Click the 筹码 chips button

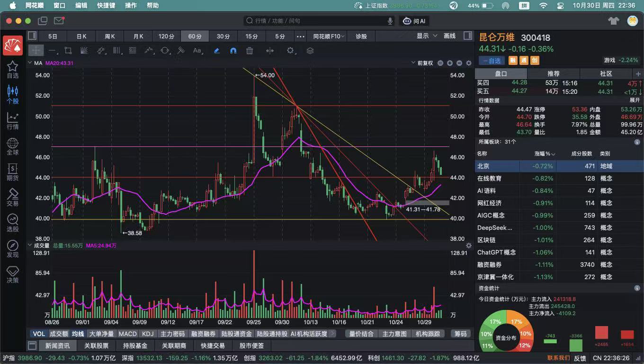click(460, 334)
